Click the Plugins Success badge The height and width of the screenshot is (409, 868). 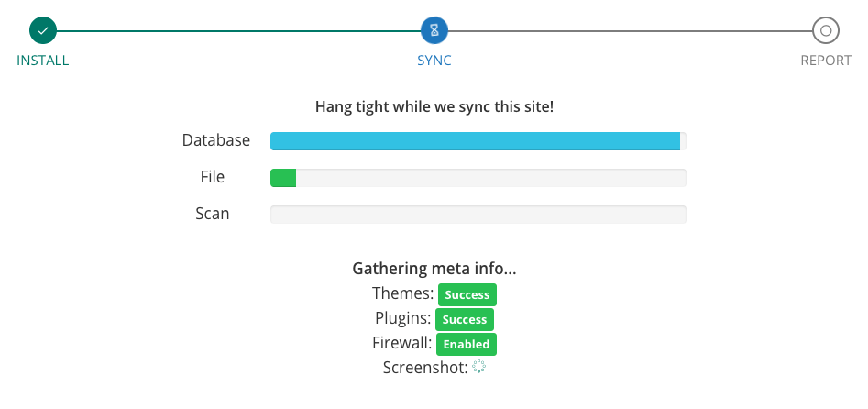(x=465, y=320)
